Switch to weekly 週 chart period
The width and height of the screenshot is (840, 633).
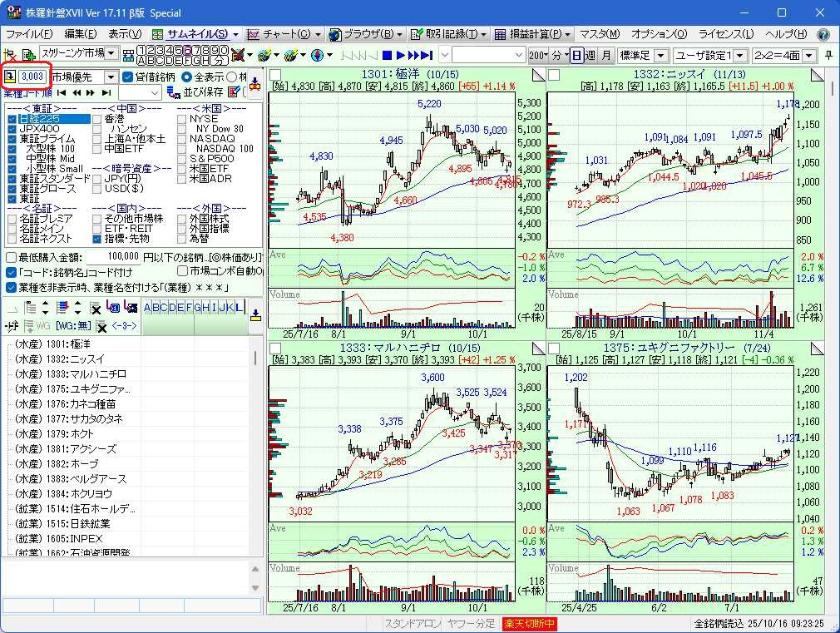coord(590,55)
